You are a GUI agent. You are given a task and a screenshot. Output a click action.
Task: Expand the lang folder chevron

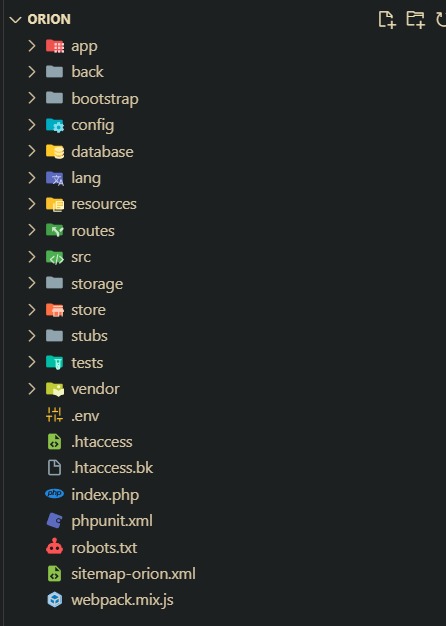click(32, 178)
